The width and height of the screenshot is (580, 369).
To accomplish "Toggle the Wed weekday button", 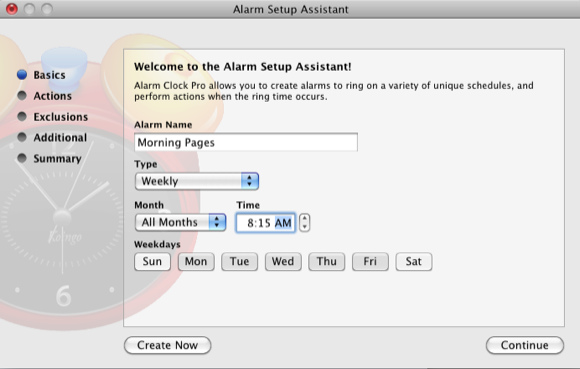I will [x=283, y=261].
